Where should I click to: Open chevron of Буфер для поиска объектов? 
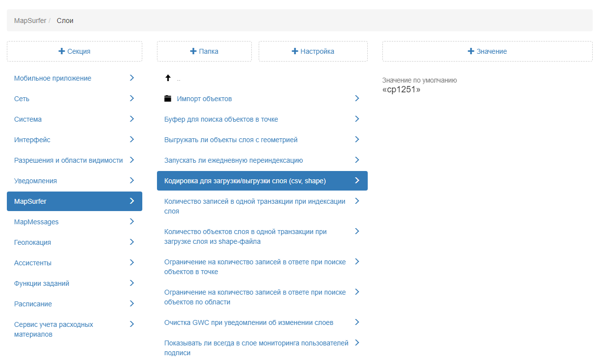pyautogui.click(x=357, y=119)
